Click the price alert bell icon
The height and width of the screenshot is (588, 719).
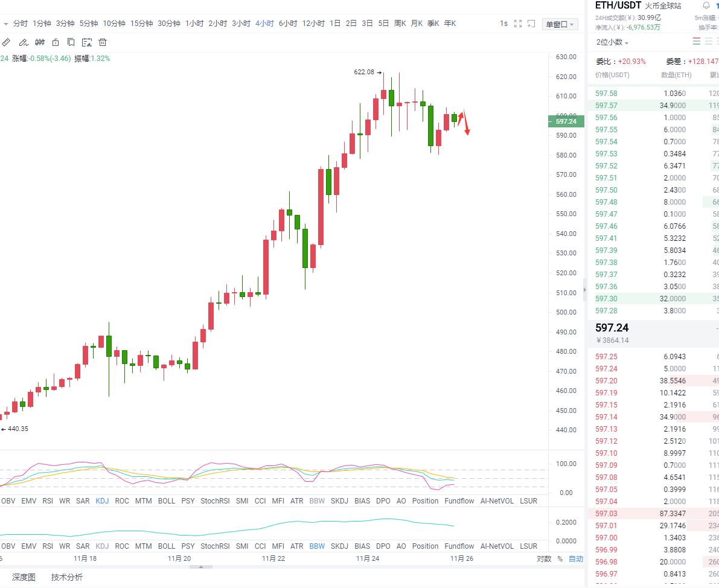tap(706, 5)
